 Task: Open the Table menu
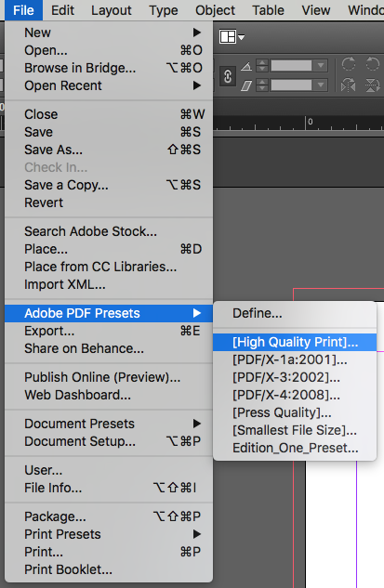pyautogui.click(x=268, y=10)
